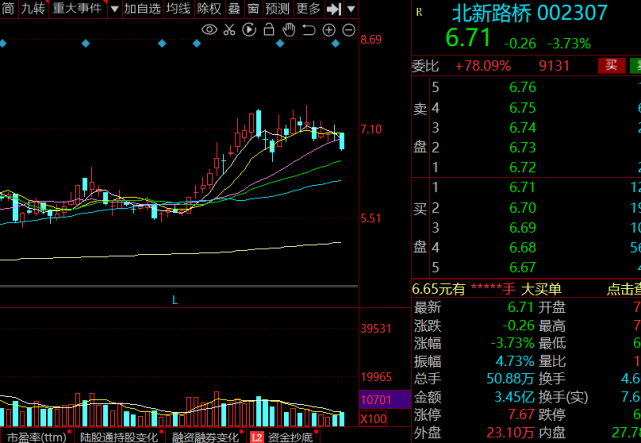Viewport: 641px width, 443px height.
Task: Start chart replay with the play icon
Action: (249, 30)
